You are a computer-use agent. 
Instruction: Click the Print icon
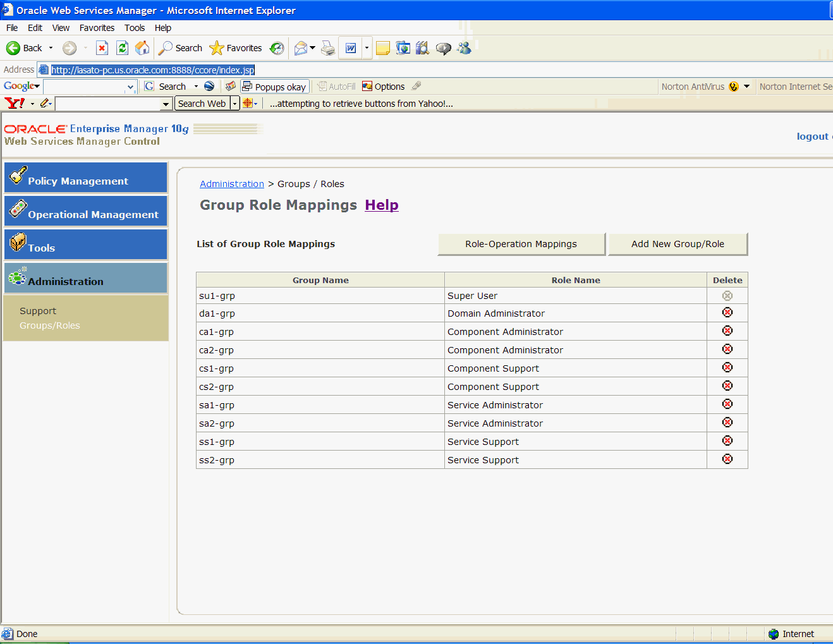point(328,48)
